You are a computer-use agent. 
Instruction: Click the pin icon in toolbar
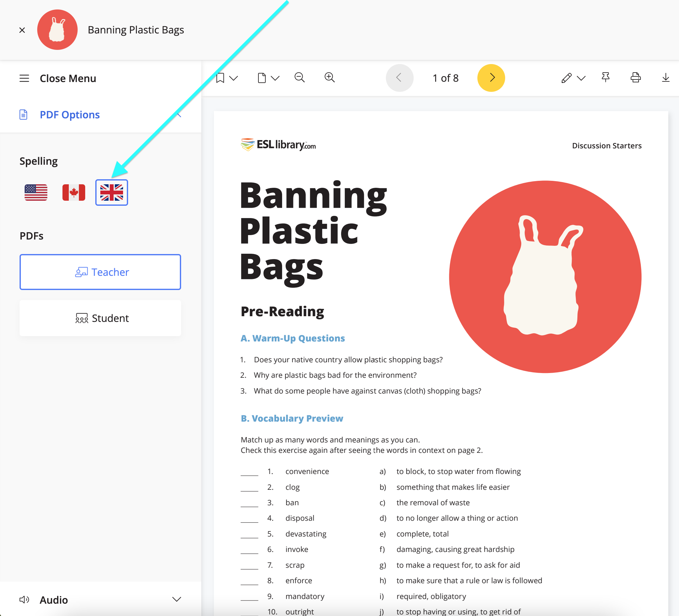(605, 77)
